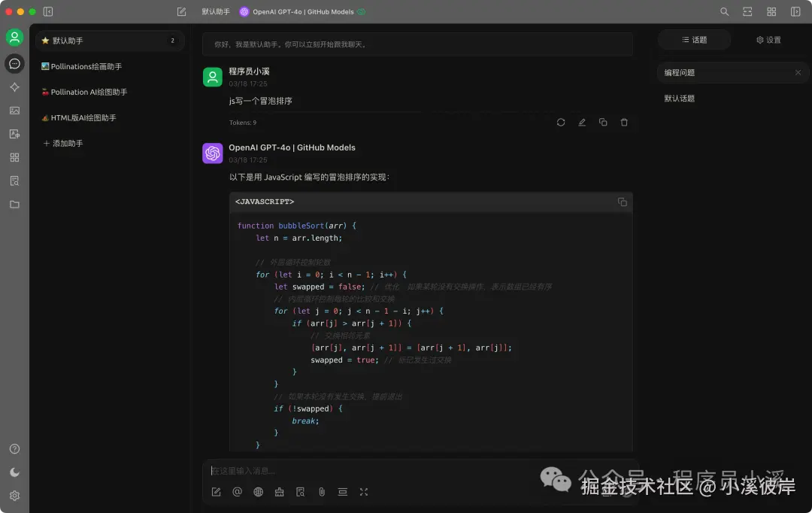The width and height of the screenshot is (812, 513).
Task: Toggle the right topics panel icon
Action: (795, 11)
